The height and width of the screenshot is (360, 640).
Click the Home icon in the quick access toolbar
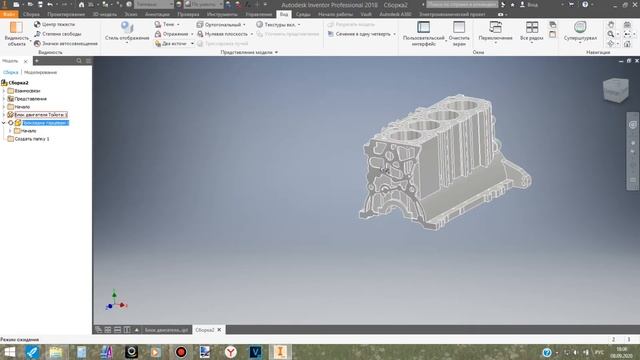click(x=81, y=4)
